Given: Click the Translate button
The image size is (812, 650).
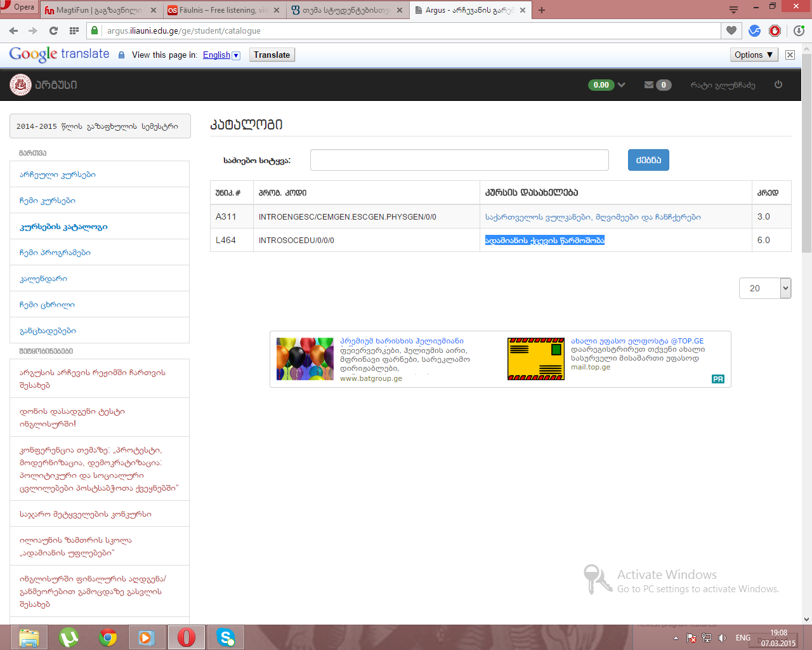Looking at the screenshot, I should (272, 55).
